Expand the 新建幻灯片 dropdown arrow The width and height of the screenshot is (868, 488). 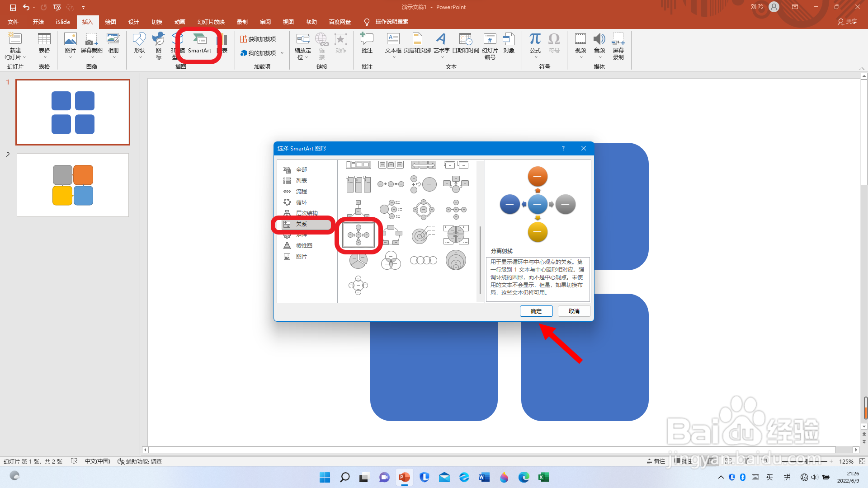point(24,57)
